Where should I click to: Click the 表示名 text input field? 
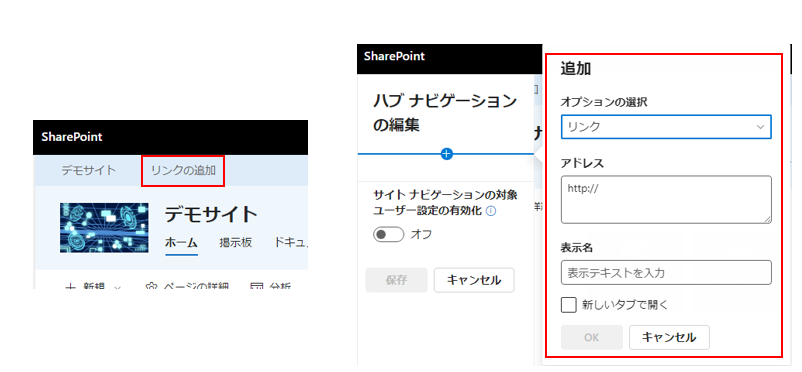tap(666, 273)
